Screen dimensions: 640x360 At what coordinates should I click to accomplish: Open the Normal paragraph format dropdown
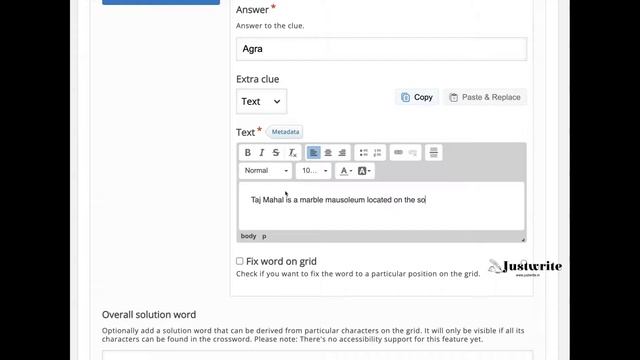pos(265,171)
